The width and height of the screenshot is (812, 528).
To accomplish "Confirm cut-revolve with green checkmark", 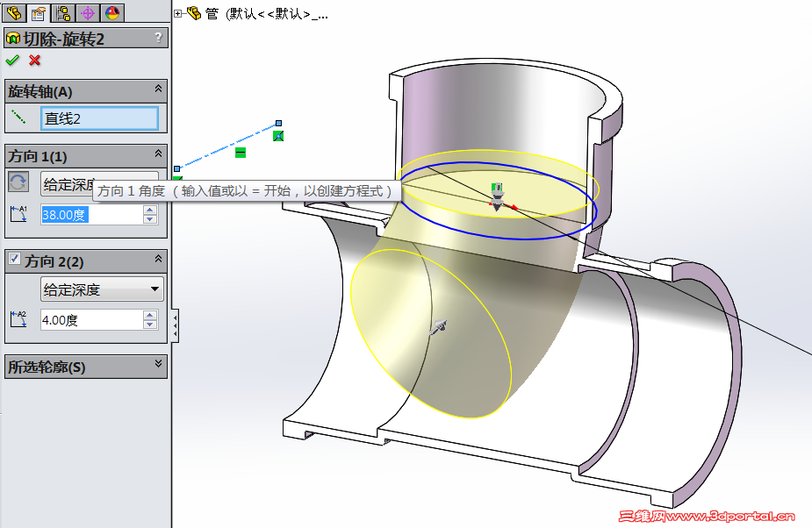I will click(x=12, y=61).
